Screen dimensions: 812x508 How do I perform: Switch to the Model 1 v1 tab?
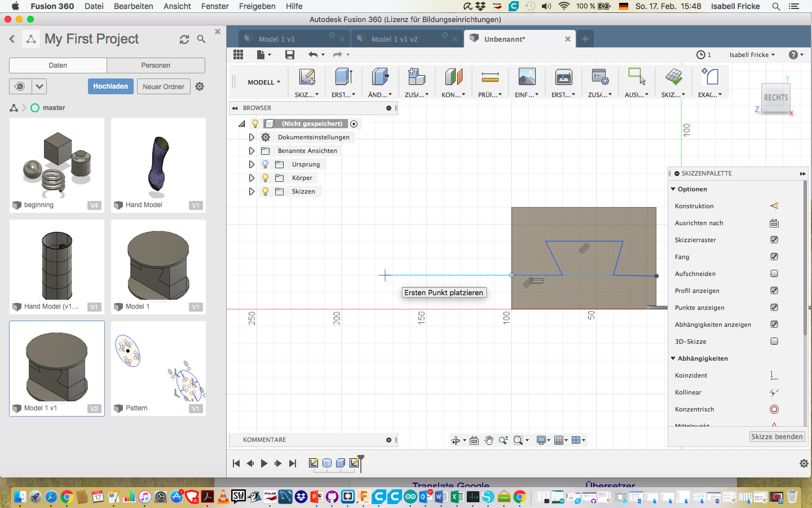(x=293, y=39)
